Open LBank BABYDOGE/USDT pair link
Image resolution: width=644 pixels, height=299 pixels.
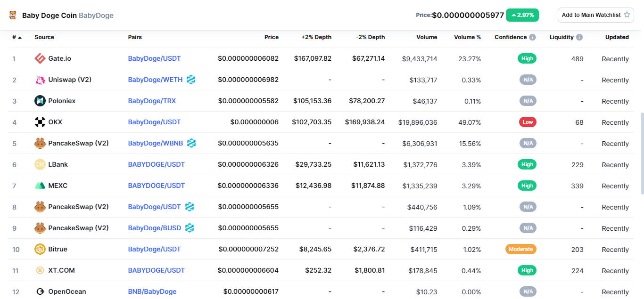pos(157,164)
